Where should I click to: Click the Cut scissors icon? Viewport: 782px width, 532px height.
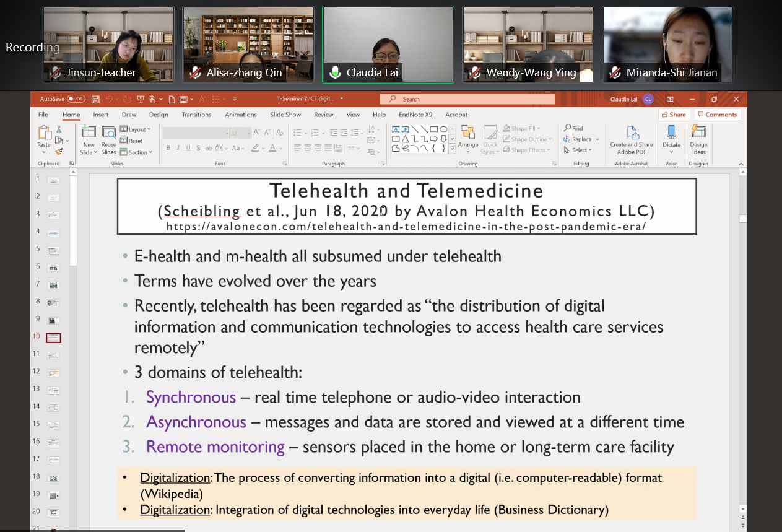pos(59,129)
